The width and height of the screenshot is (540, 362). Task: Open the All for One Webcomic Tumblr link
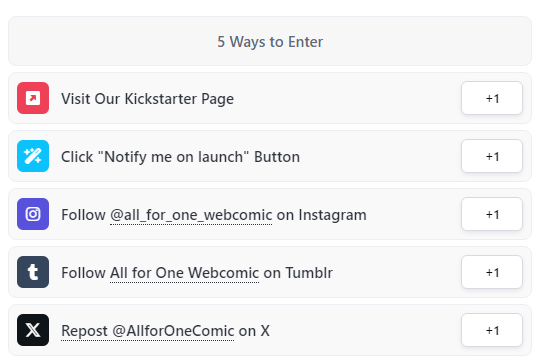tap(184, 273)
